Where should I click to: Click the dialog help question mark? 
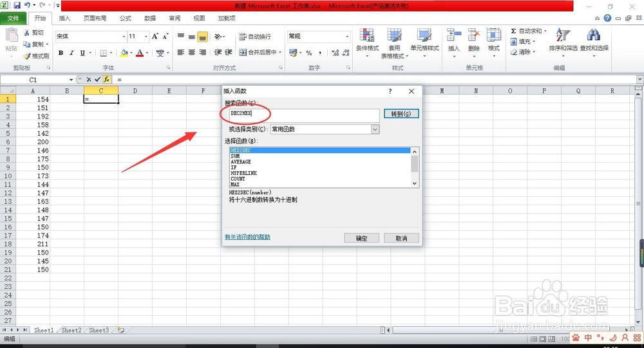click(390, 91)
